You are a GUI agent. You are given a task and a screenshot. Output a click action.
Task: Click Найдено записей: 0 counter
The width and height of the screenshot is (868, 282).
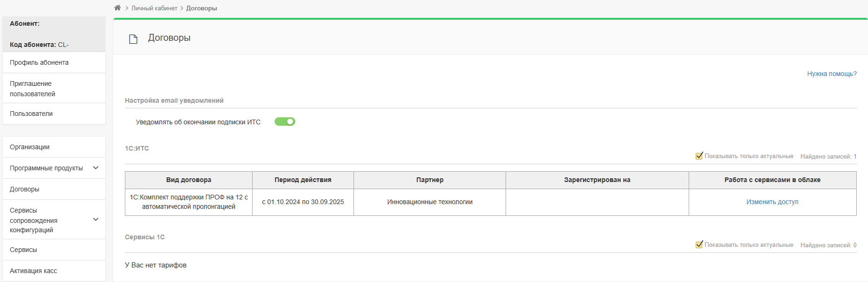click(829, 245)
